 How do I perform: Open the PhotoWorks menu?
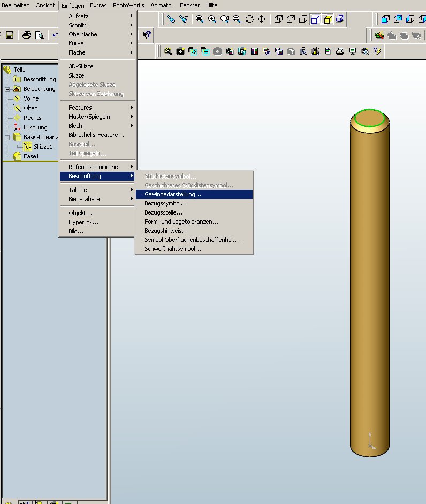point(128,5)
